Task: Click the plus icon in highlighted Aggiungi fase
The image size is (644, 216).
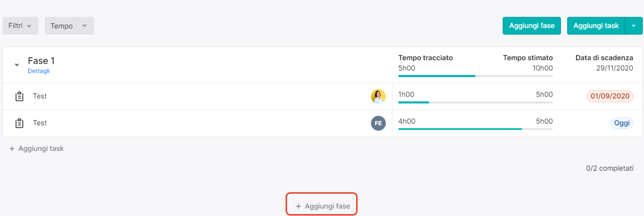Action: coord(298,206)
